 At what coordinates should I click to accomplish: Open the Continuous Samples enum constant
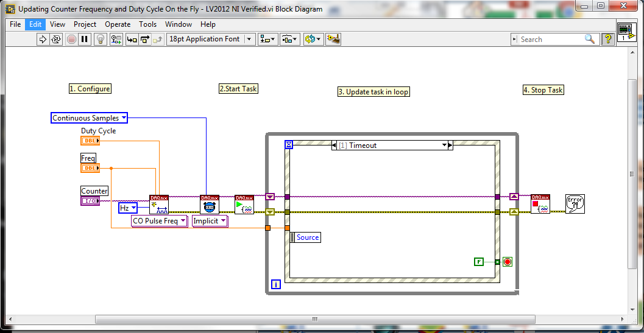click(x=89, y=118)
